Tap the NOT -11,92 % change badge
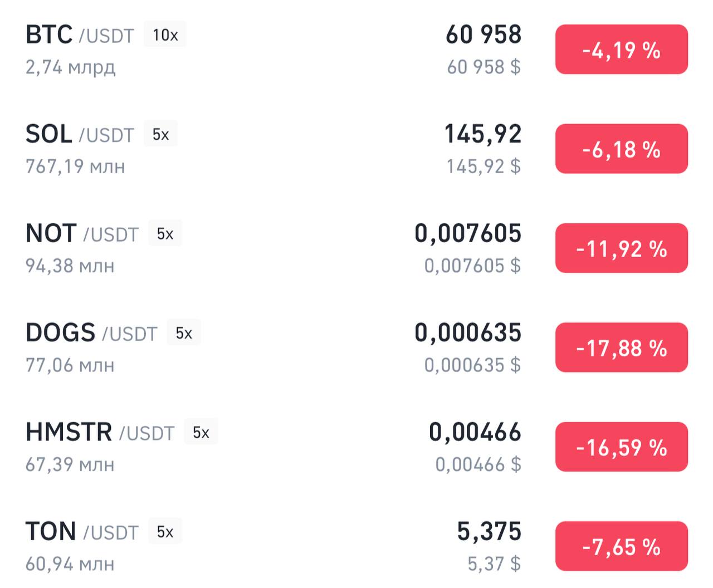 click(x=621, y=248)
